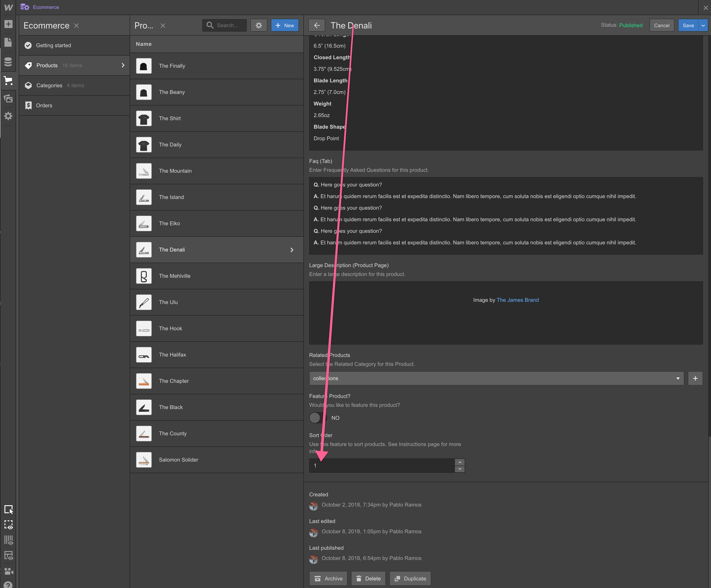Click the Duplicate button

pyautogui.click(x=410, y=578)
